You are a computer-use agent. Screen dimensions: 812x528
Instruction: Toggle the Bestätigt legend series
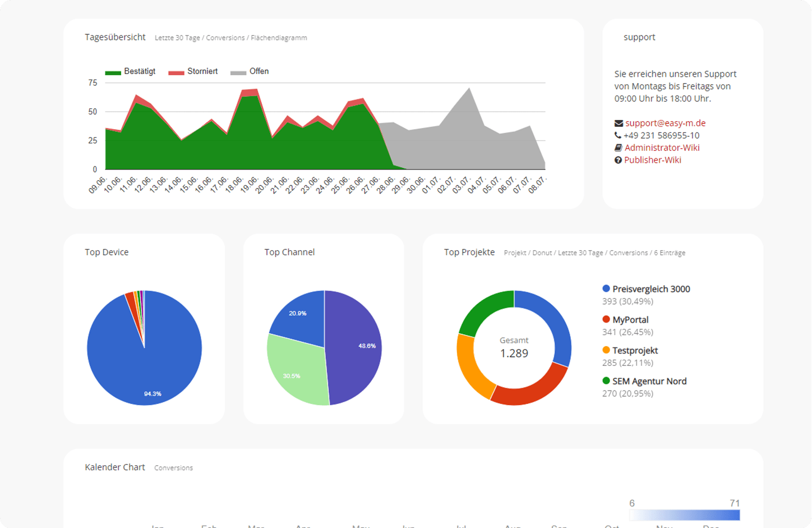coord(131,72)
